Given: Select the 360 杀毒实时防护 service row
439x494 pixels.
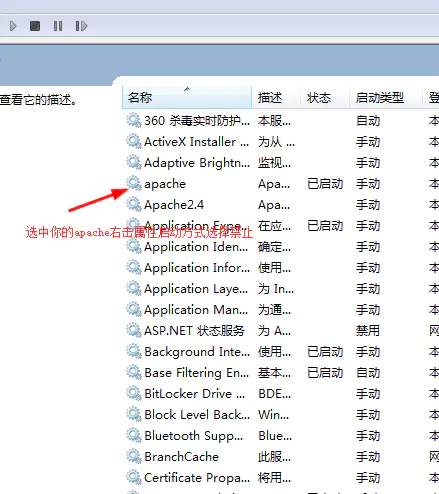Looking at the screenshot, I should 281,120.
